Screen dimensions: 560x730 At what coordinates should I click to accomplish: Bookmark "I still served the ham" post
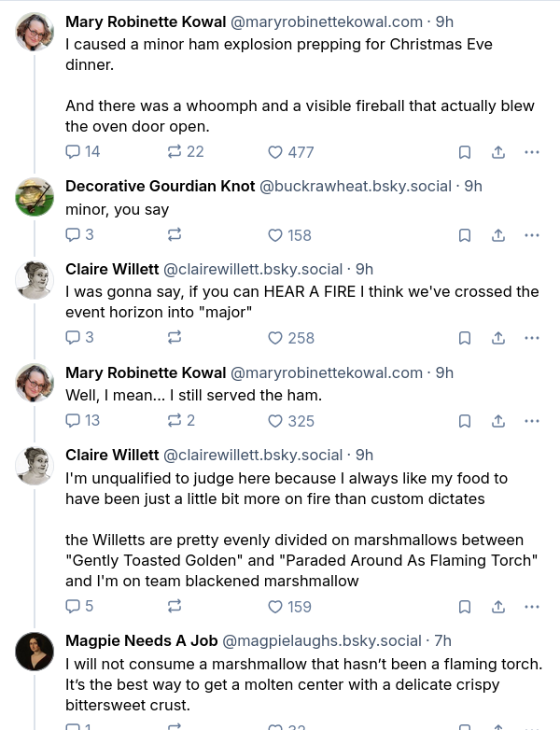coord(464,421)
